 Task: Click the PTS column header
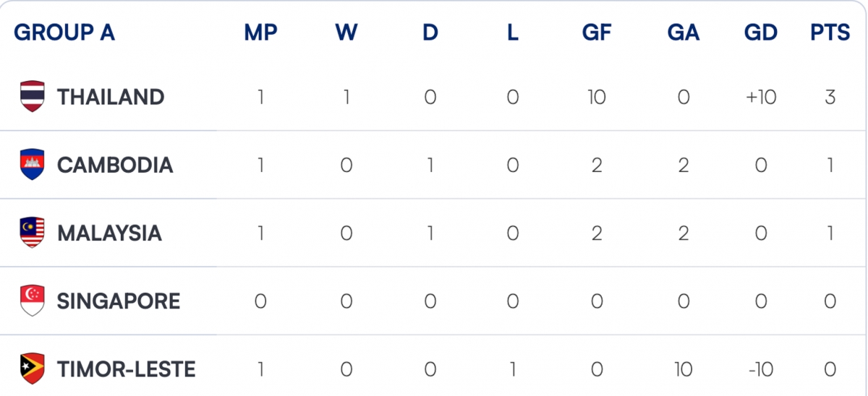[x=830, y=33]
